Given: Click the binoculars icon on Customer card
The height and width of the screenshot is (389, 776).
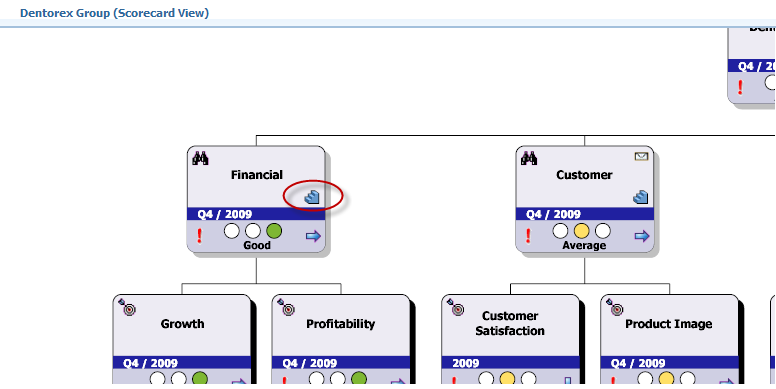Looking at the screenshot, I should [529, 158].
